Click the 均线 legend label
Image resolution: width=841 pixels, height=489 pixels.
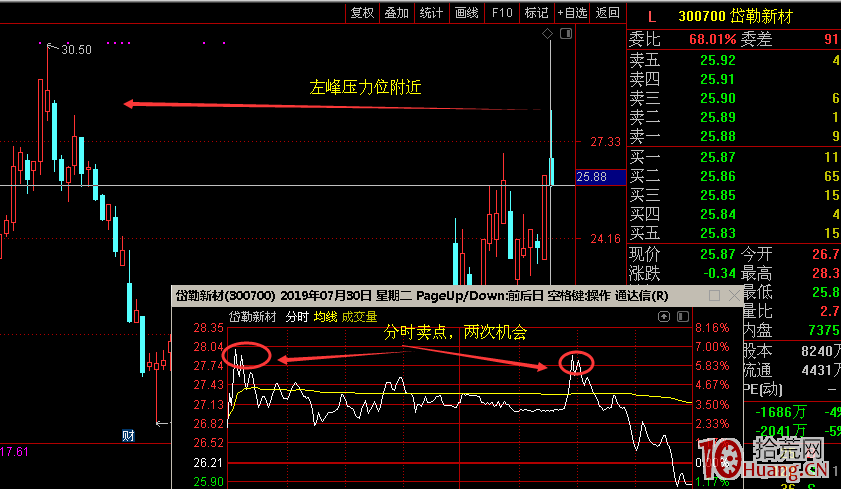pos(326,317)
